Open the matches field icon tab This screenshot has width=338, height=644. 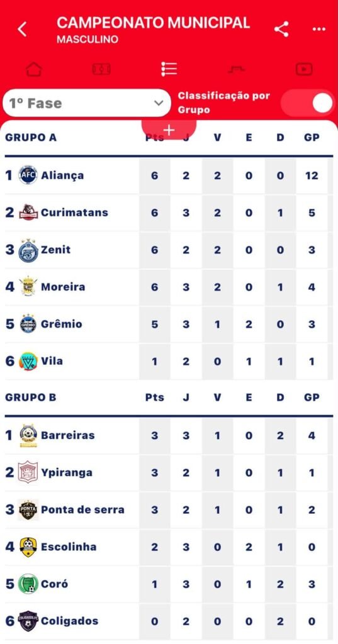[101, 69]
